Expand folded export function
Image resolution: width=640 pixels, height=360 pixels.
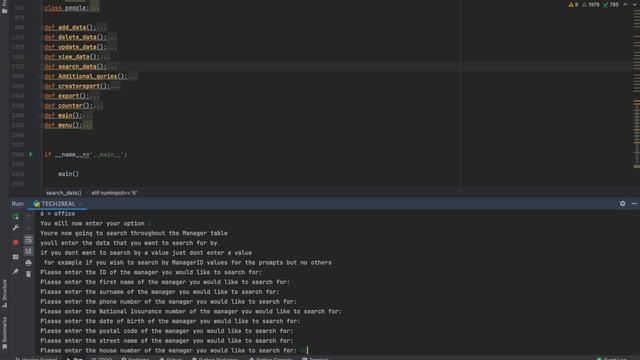(94, 96)
